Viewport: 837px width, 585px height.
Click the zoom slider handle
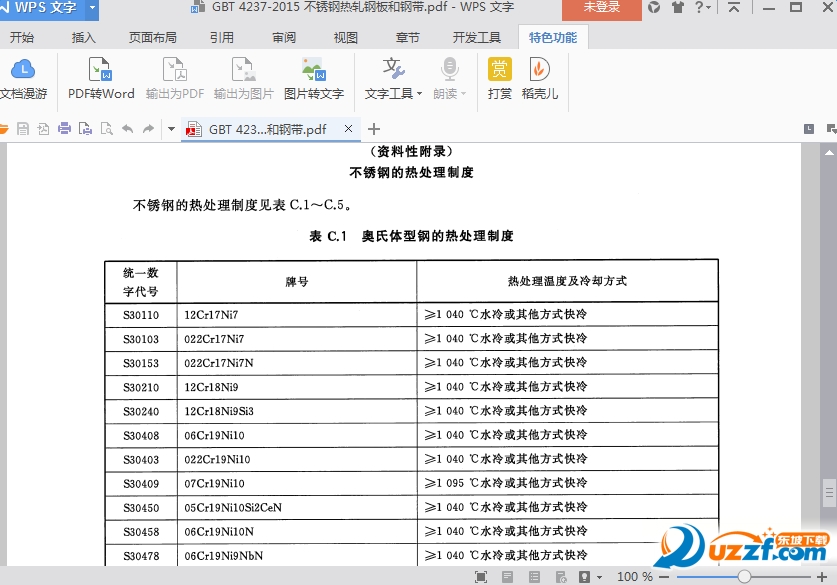point(745,577)
